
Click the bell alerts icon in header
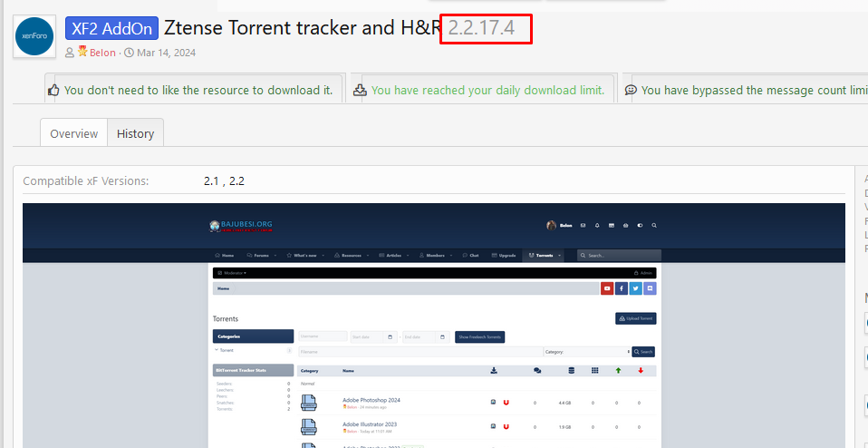point(597,225)
